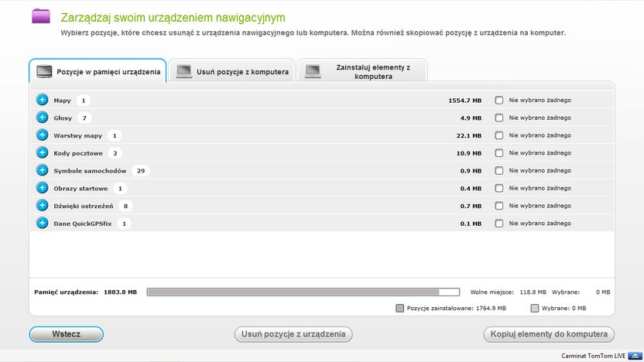Click the Kody pocztowe count badge 2
644x362 pixels.
coord(115,153)
